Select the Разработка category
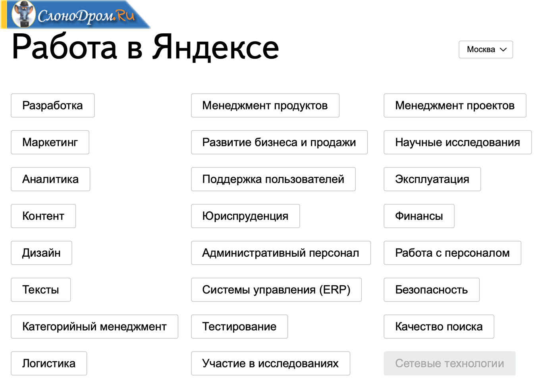The width and height of the screenshot is (536, 392). click(53, 106)
